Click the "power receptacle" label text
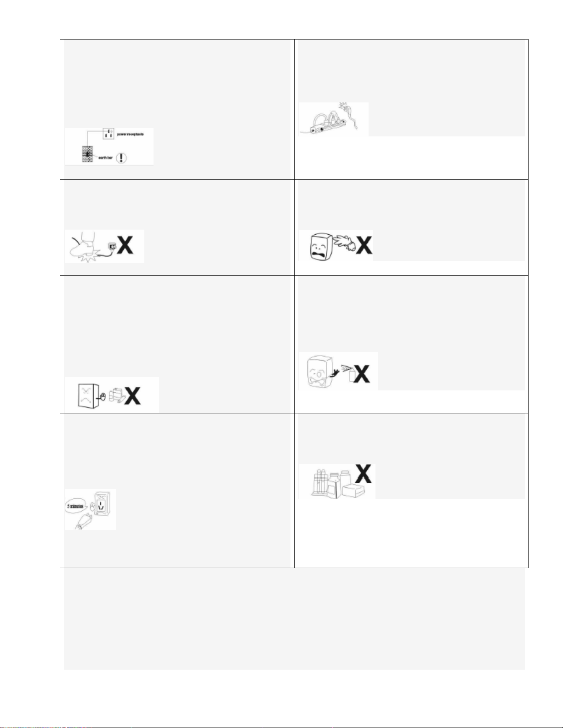The height and width of the screenshot is (728, 563). pyautogui.click(x=131, y=134)
